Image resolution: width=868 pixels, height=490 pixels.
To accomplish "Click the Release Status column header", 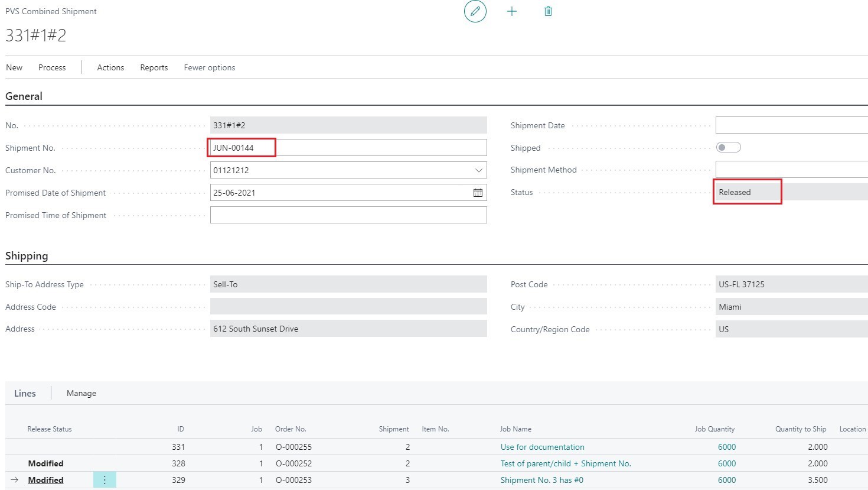I will tap(50, 429).
